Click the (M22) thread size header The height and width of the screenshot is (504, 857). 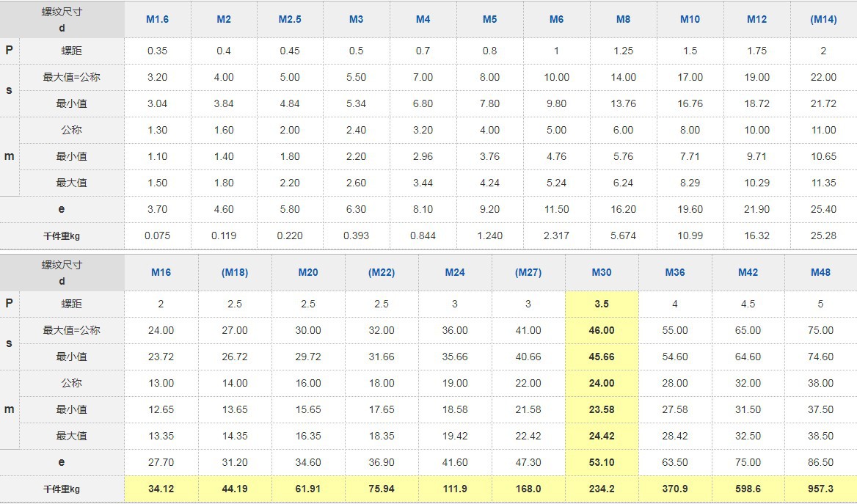pyautogui.click(x=382, y=272)
